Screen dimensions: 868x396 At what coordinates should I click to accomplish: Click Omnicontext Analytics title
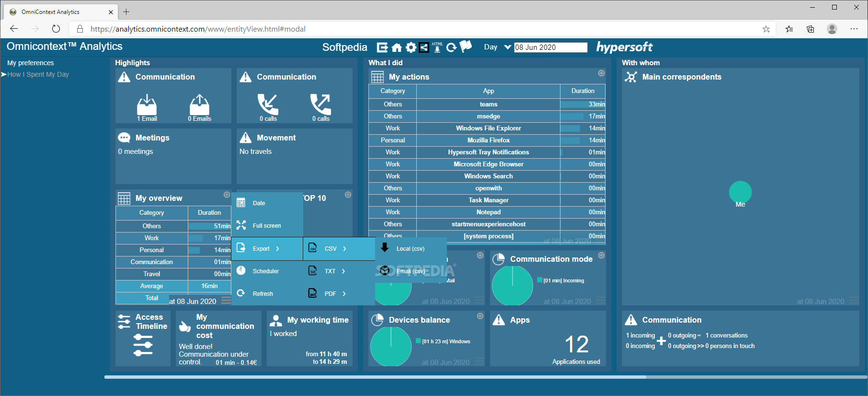(65, 47)
